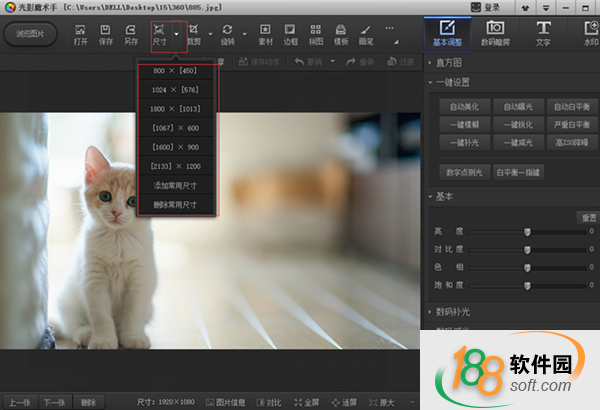Expand the 数码补光 section
This screenshot has height=410, width=600.
click(x=430, y=312)
